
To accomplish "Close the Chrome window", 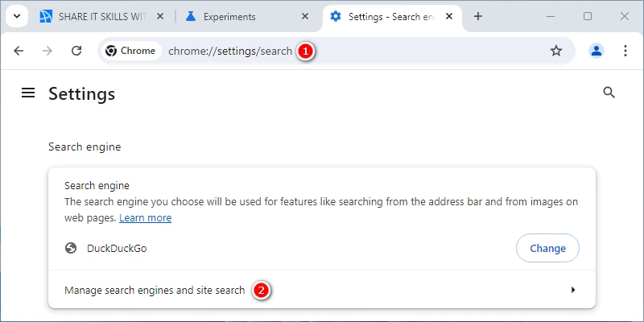I will click(x=625, y=16).
